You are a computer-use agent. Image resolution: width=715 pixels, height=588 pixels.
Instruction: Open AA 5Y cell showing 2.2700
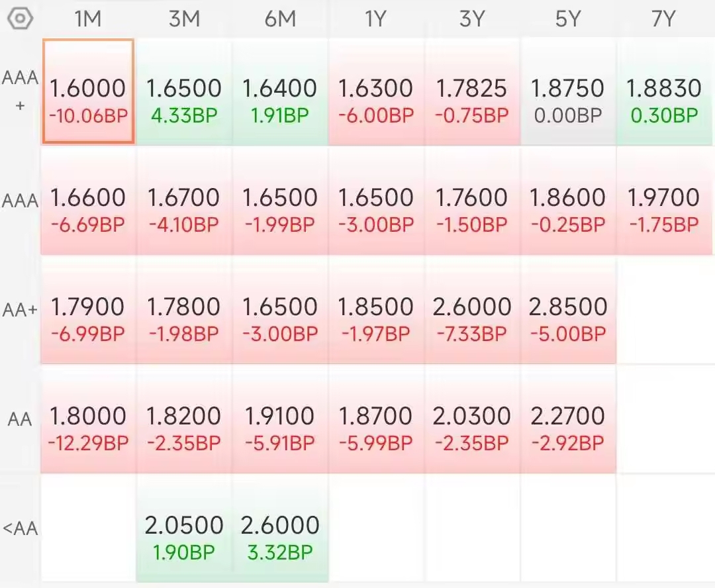568,419
